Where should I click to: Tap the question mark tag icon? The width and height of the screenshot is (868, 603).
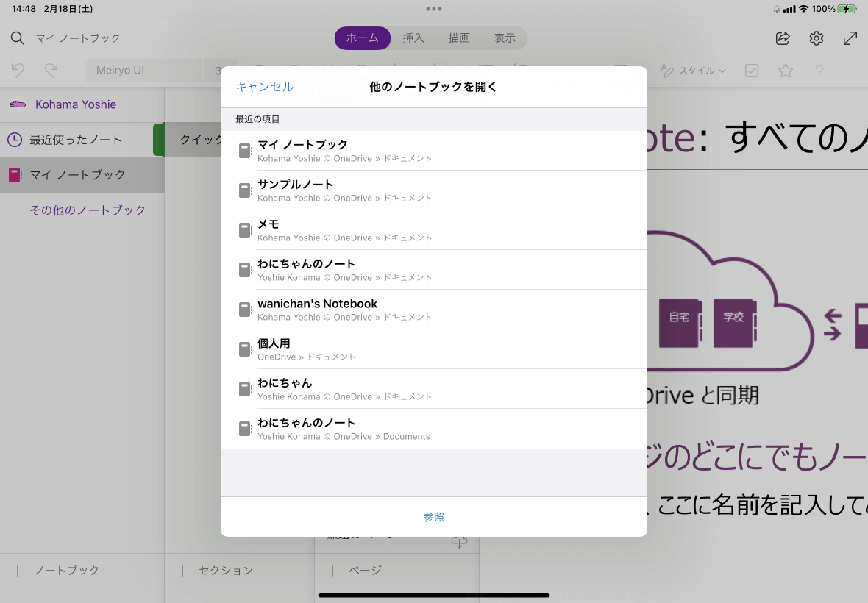pos(819,71)
